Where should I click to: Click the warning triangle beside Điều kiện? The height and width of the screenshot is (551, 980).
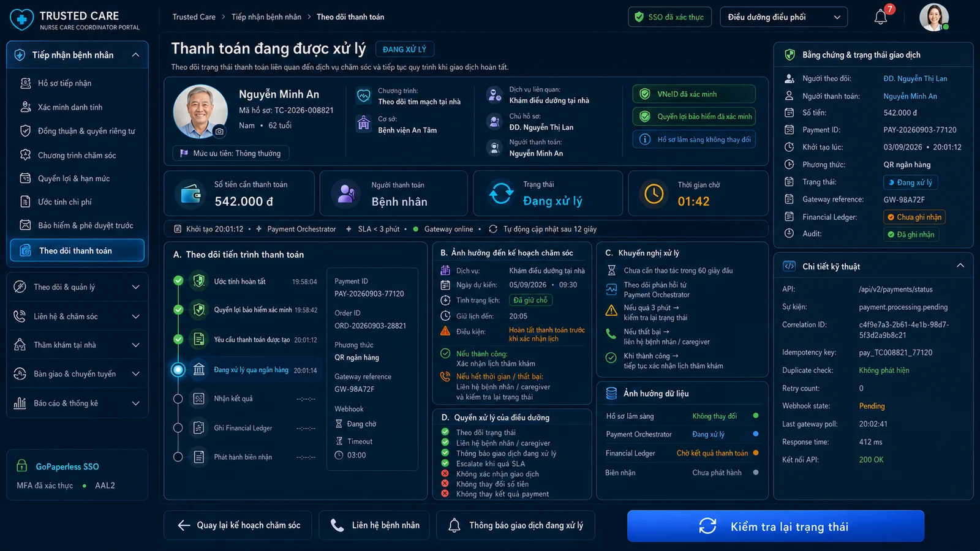[445, 331]
